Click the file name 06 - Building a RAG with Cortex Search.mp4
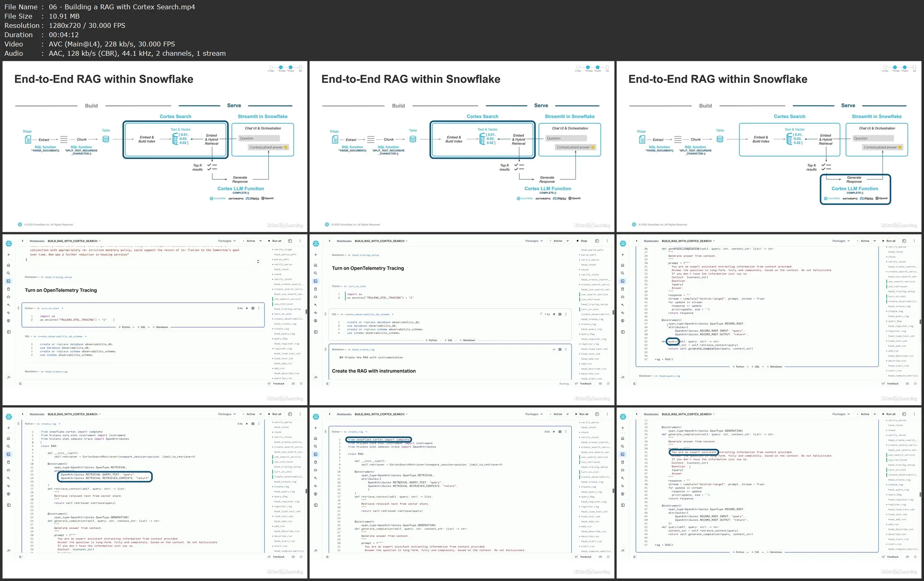This screenshot has width=924, height=581. click(122, 7)
